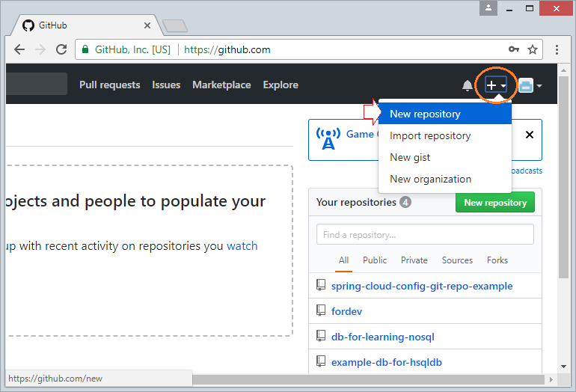576x392 pixels.
Task: Click green New repository button
Action: (494, 203)
